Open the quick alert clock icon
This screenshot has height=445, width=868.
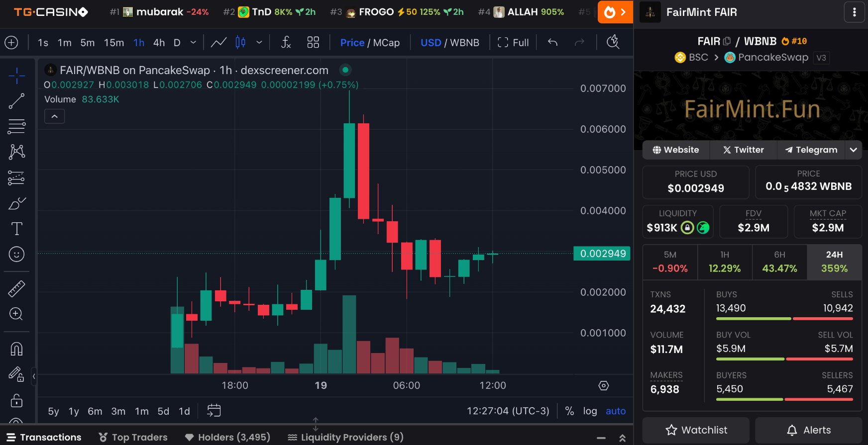(613, 43)
